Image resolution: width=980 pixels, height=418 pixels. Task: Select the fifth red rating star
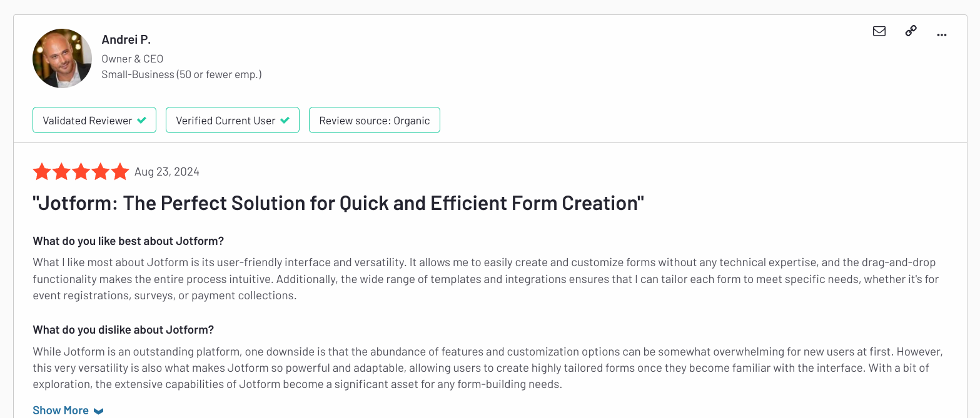click(120, 171)
